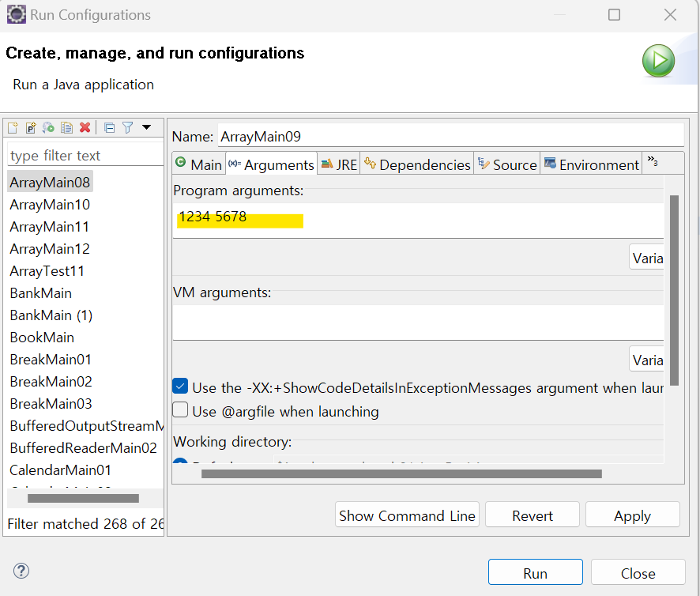The image size is (700, 596).
Task: Click the green Run arrow graphic
Action: coord(658,60)
